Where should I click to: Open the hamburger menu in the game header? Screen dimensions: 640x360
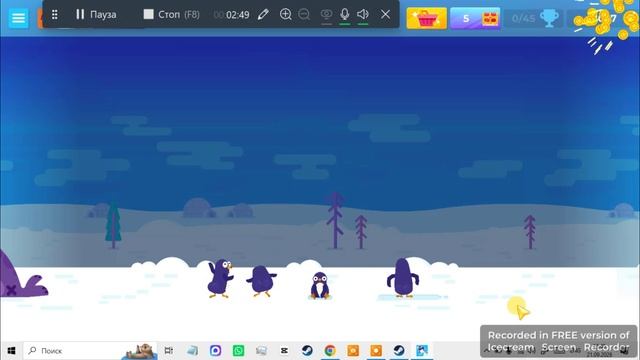point(18,18)
